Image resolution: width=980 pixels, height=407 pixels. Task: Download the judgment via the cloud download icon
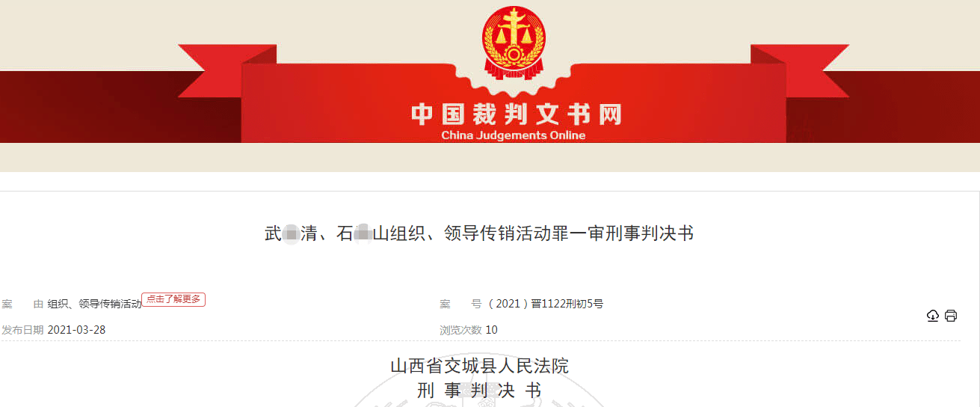[933, 316]
